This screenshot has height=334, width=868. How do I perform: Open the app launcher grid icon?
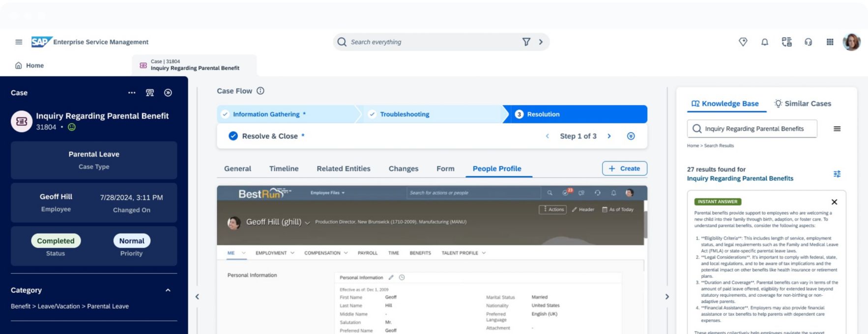tap(830, 42)
